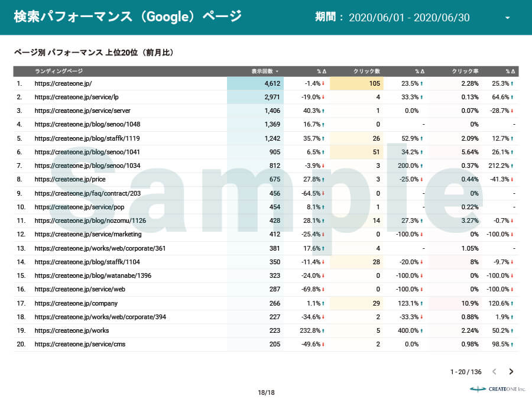Go to previous page of results
The width and height of the screenshot is (532, 399).
click(x=495, y=372)
